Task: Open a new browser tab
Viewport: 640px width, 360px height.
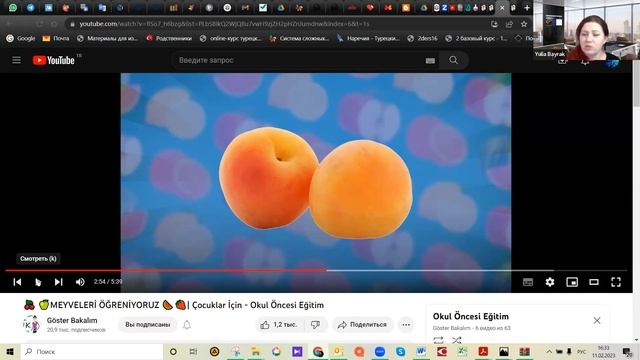Action: [527, 8]
